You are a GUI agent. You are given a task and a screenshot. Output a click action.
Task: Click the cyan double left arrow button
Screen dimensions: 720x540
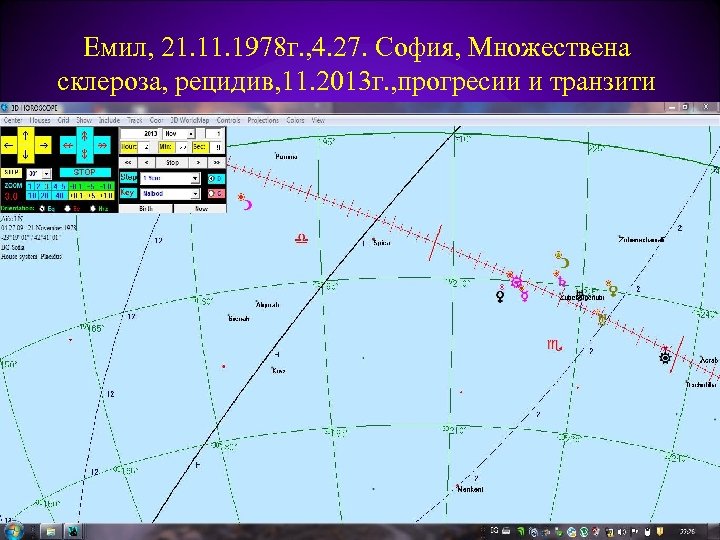coord(68,146)
